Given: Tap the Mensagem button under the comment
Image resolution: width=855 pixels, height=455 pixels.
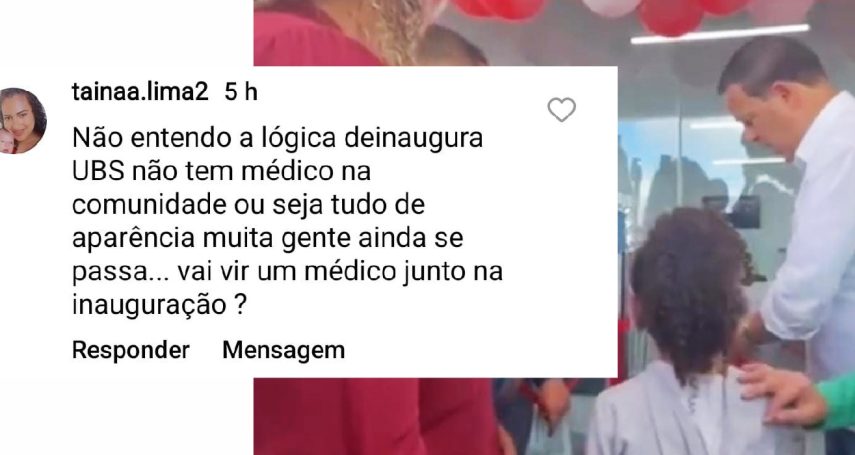Looking at the screenshot, I should 284,350.
